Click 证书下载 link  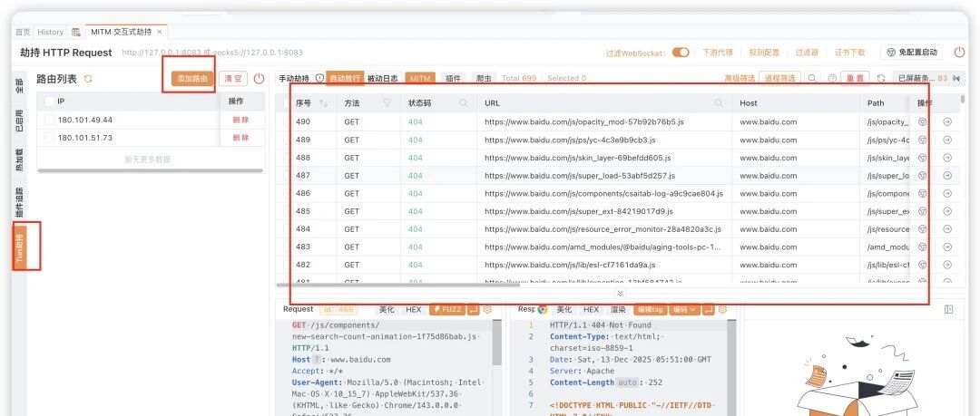(x=850, y=53)
